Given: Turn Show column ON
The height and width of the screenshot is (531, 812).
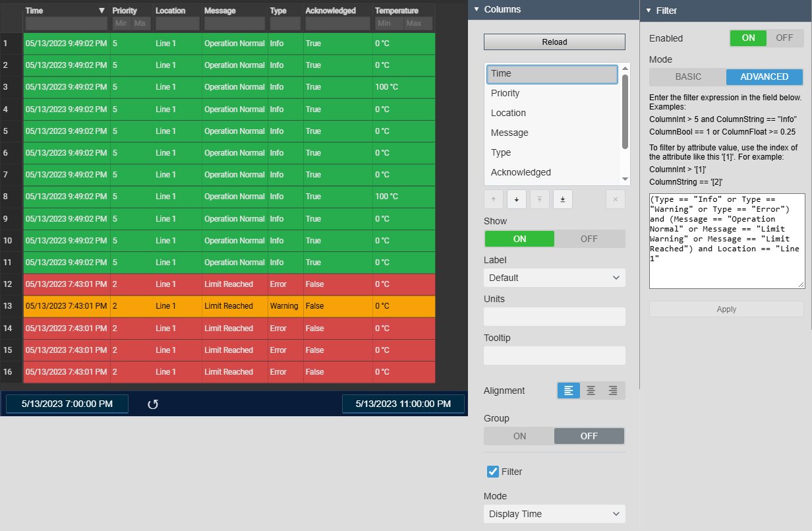Looking at the screenshot, I should [x=519, y=239].
